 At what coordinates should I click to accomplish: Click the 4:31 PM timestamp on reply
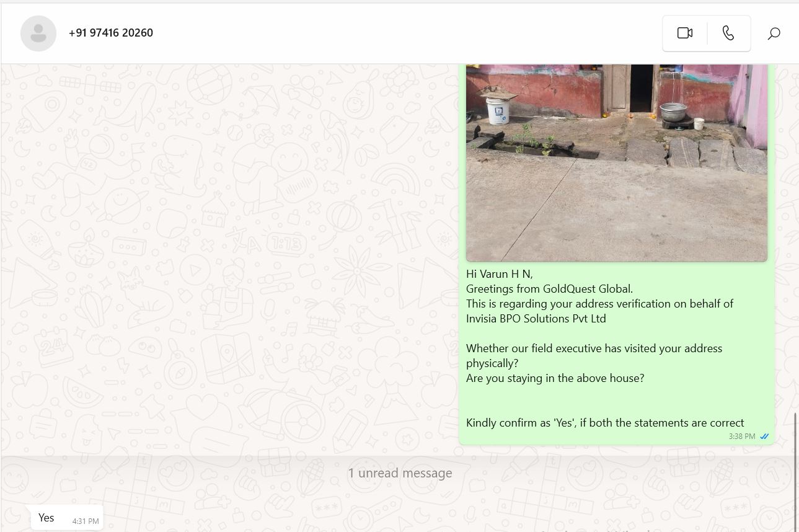point(86,521)
